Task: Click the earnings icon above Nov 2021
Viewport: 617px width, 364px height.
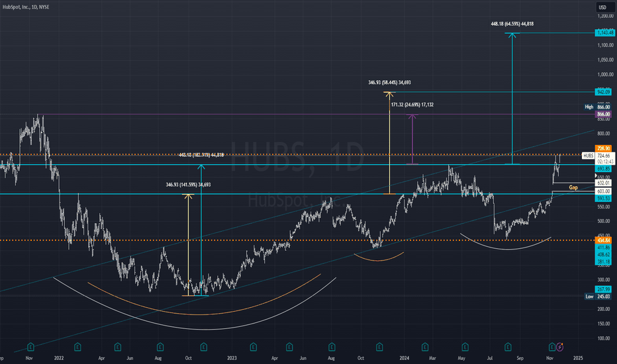Action: pyautogui.click(x=30, y=347)
